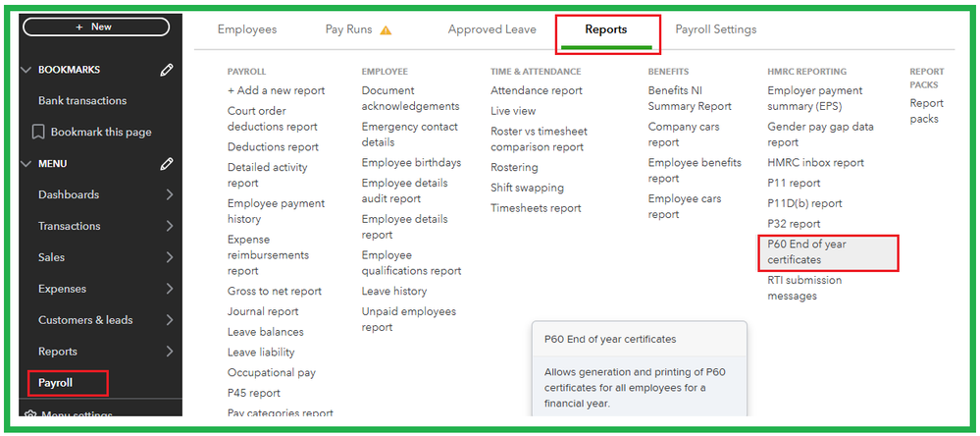Open Employee payment history

pos(277,211)
